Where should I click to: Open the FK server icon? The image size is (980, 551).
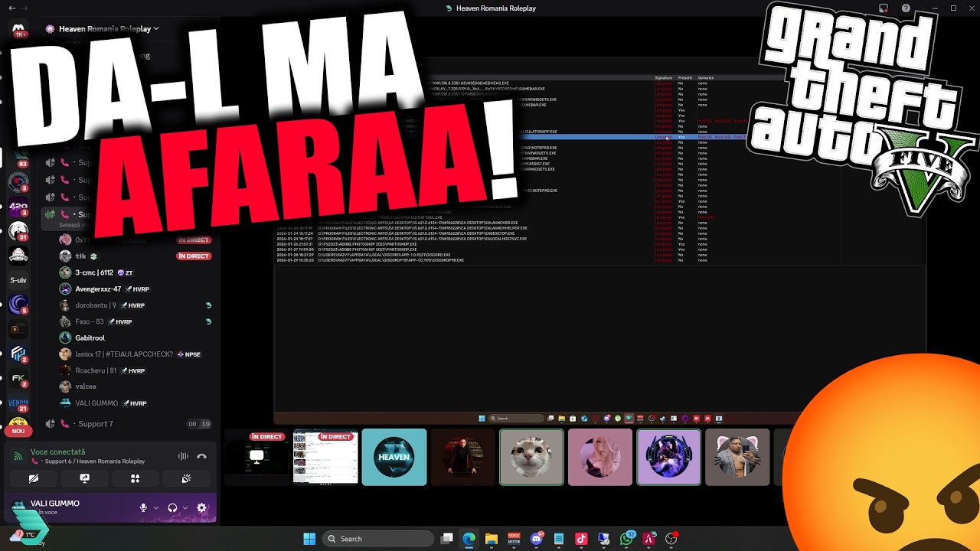(x=18, y=378)
